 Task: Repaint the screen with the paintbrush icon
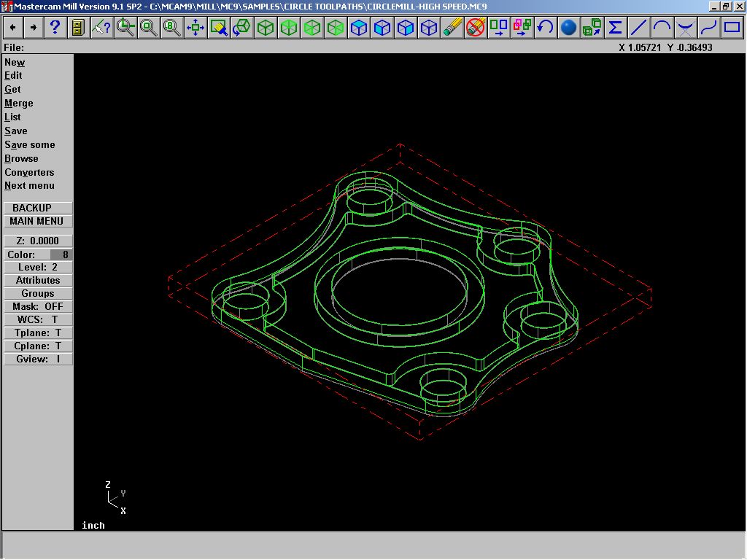pyautogui.click(x=218, y=28)
